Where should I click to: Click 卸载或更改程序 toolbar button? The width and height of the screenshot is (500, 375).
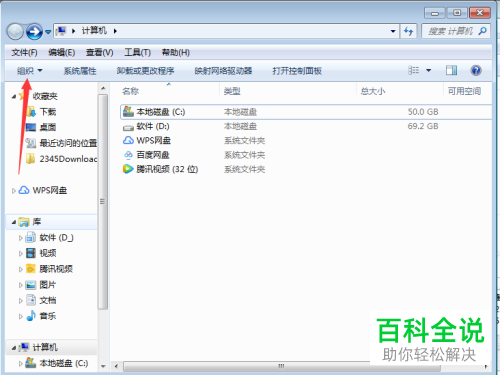coord(145,71)
